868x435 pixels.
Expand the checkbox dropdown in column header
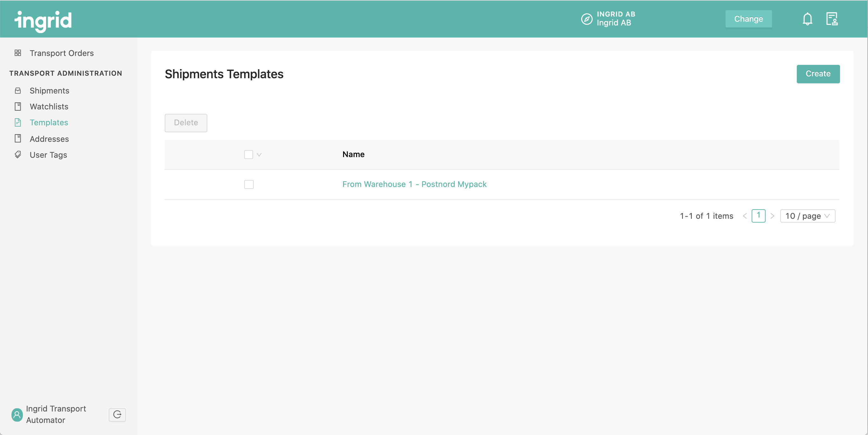pyautogui.click(x=259, y=155)
